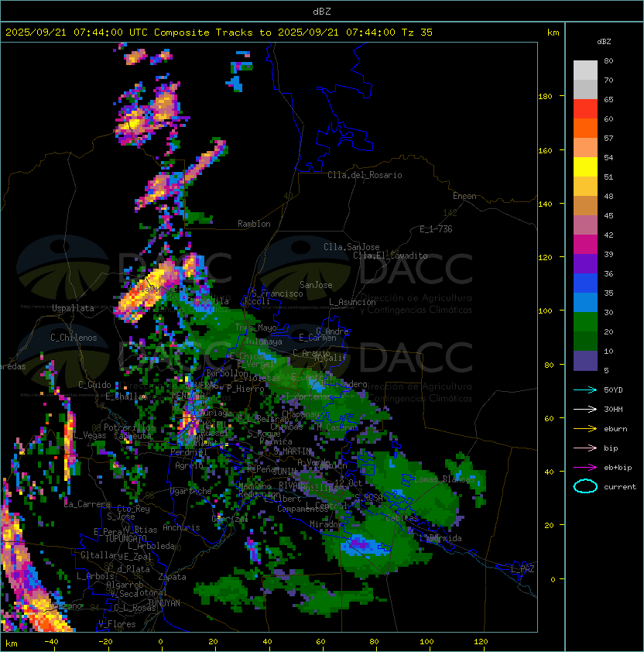
Task: Click the Composite Tracks timestamp header
Action: [x=219, y=33]
